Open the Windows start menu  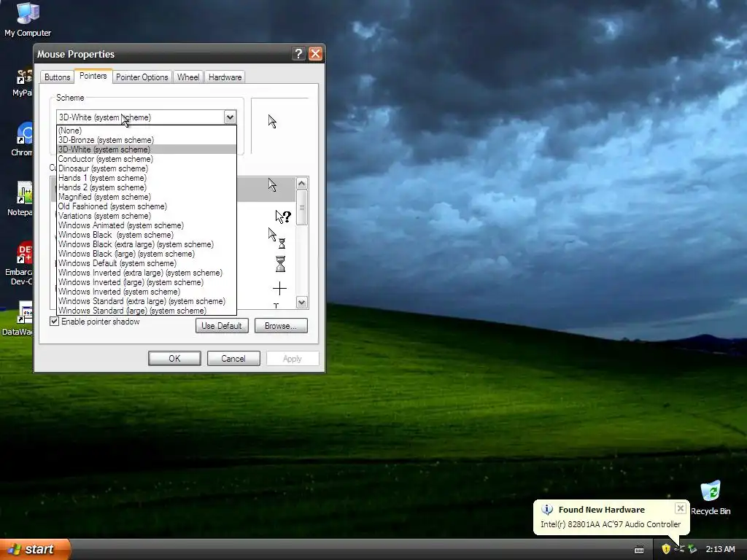click(35, 550)
